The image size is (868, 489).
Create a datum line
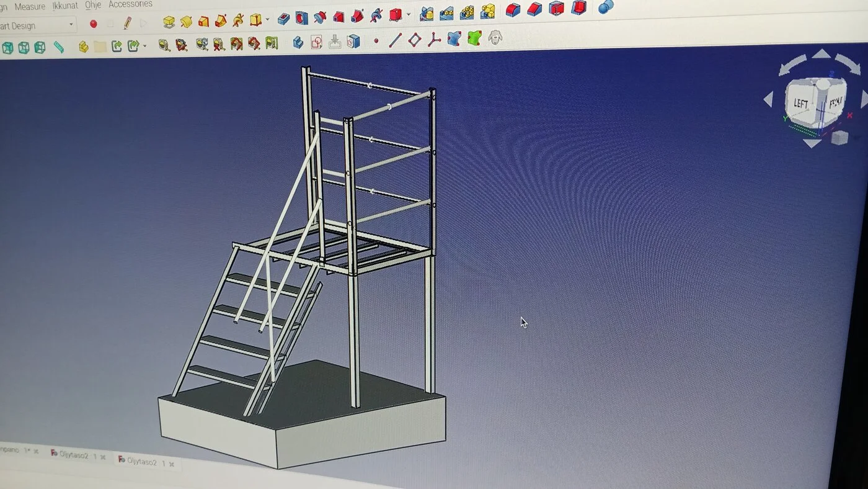click(x=395, y=41)
